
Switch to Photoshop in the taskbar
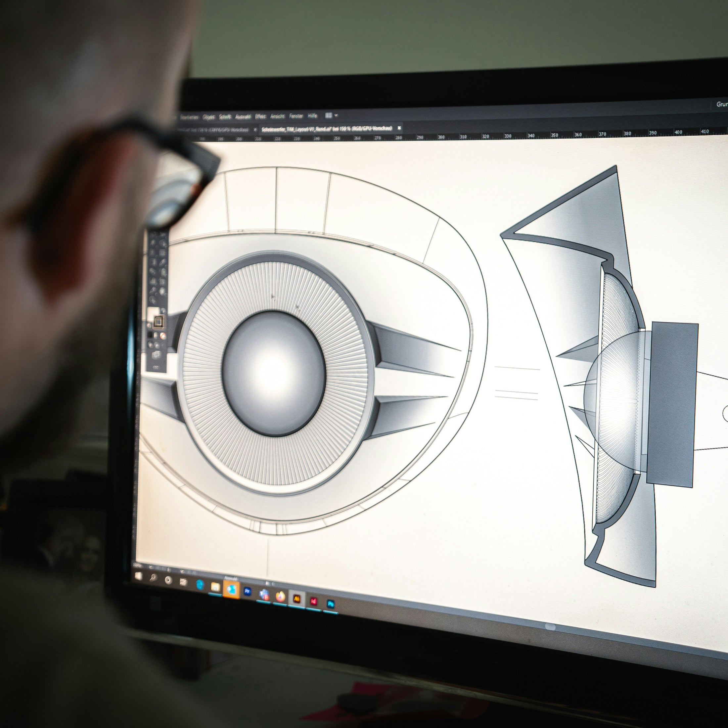[331, 604]
